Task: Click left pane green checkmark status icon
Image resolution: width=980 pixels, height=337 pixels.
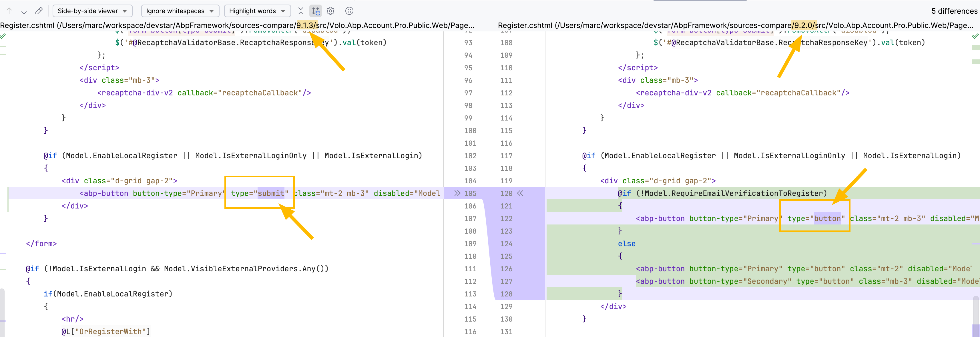Action: point(3,37)
